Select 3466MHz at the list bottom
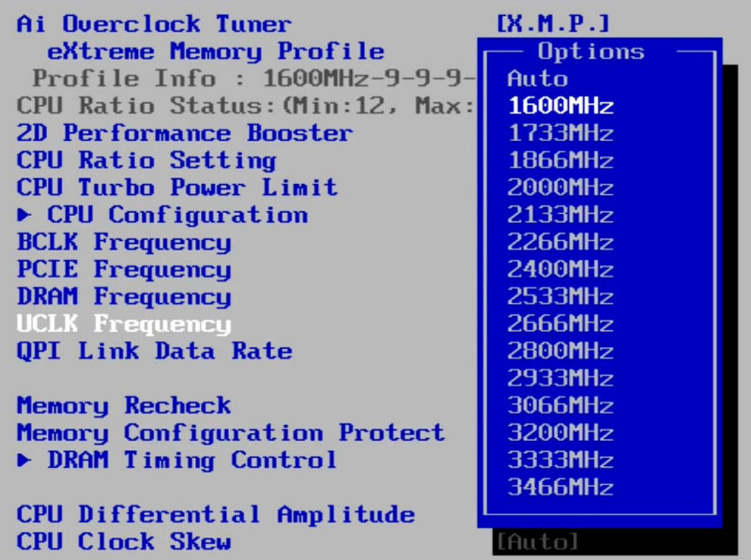The image size is (751, 560). (x=560, y=487)
